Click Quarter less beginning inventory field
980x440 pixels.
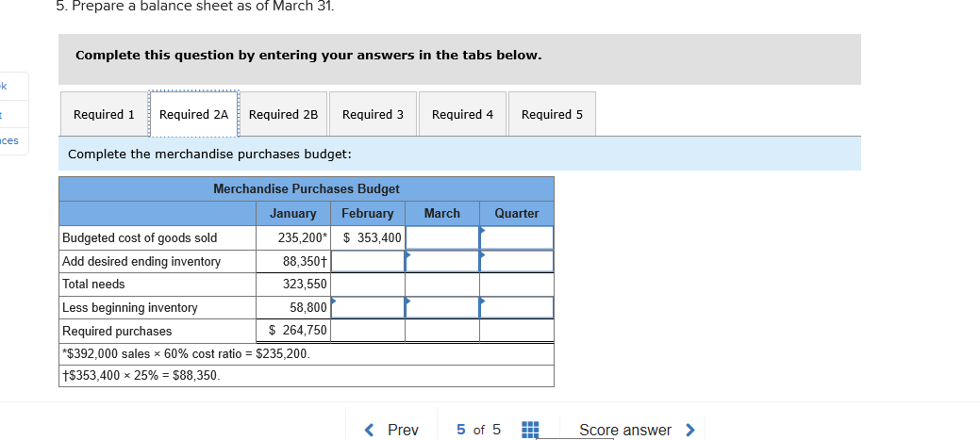pyautogui.click(x=516, y=307)
